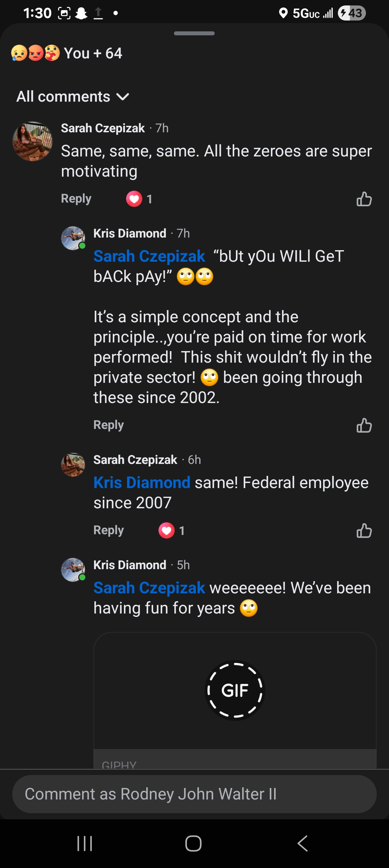The height and width of the screenshot is (868, 389).
Task: Like Sarah Czepizak's top comment
Action: pyautogui.click(x=364, y=199)
